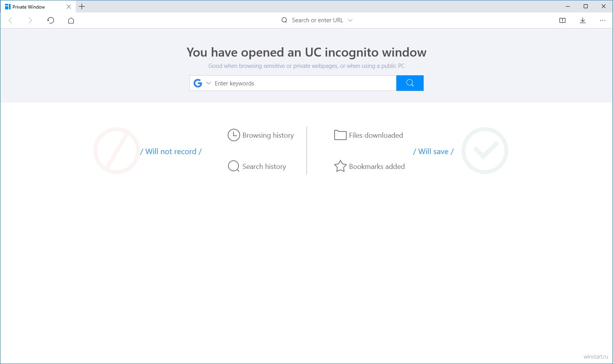
Task: Open the three-dot more menu
Action: 602,20
